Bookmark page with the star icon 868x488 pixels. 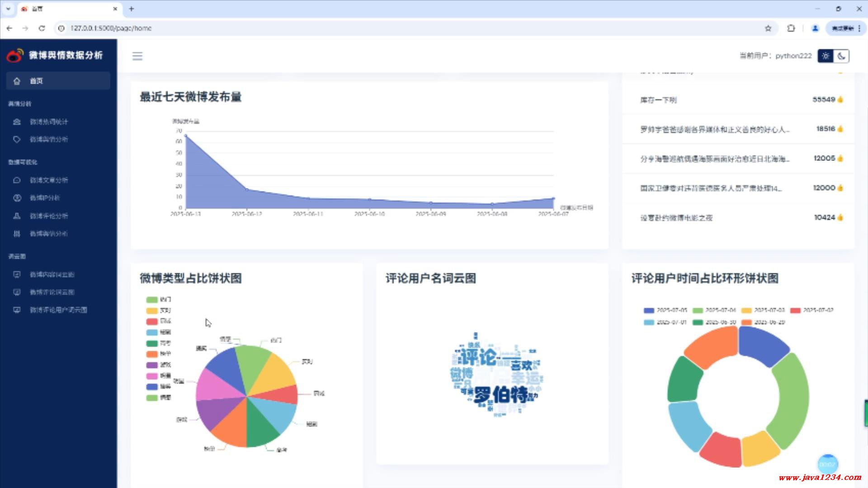(768, 28)
